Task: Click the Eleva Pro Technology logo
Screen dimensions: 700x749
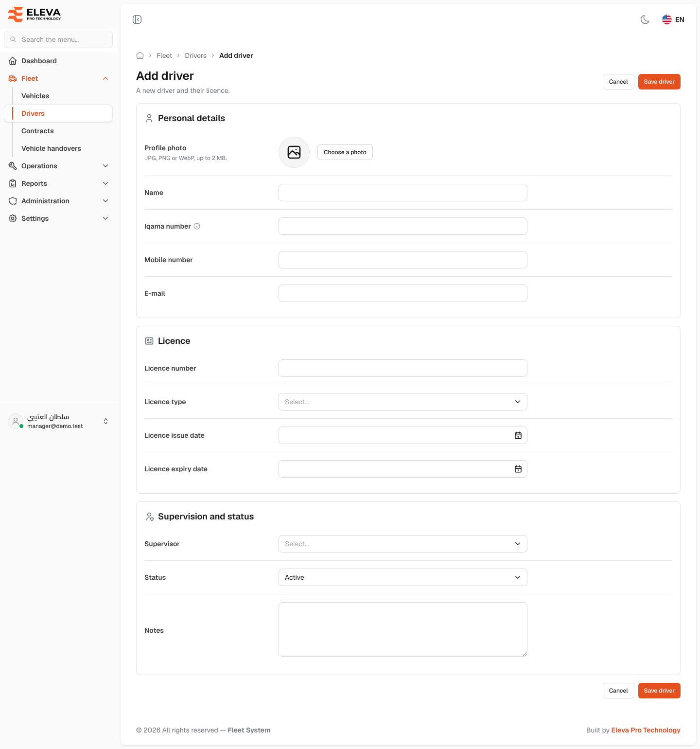Action: point(35,14)
